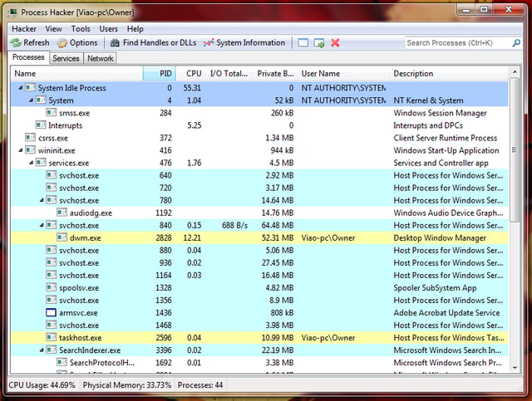
Task: Click the SearchProtocolHost process icon
Action: pos(62,362)
